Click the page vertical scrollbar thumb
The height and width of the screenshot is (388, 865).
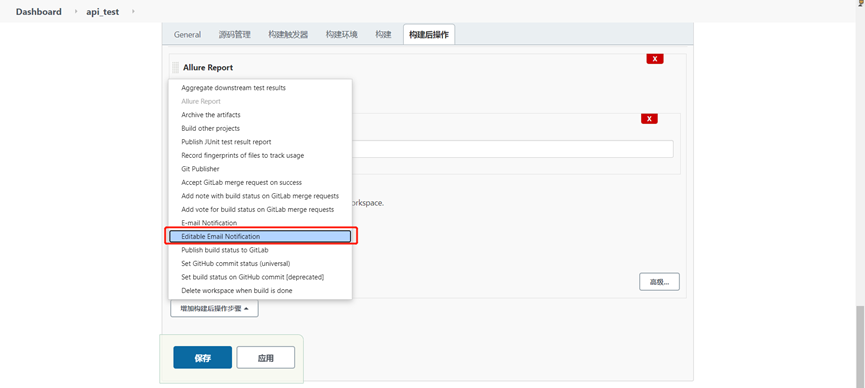click(859, 348)
